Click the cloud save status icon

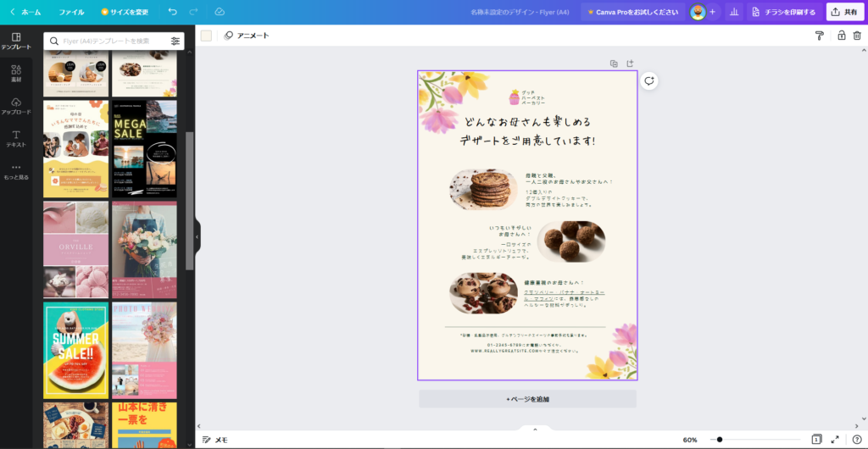tap(220, 12)
